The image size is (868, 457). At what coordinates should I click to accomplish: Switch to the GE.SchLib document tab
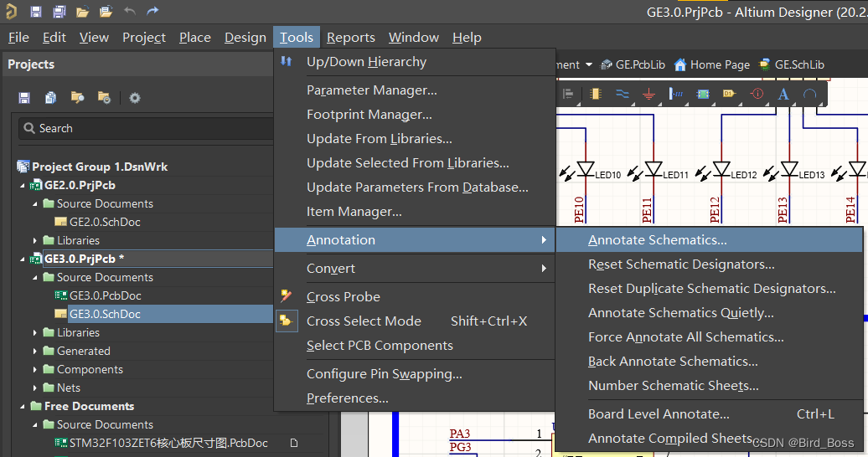coord(792,64)
